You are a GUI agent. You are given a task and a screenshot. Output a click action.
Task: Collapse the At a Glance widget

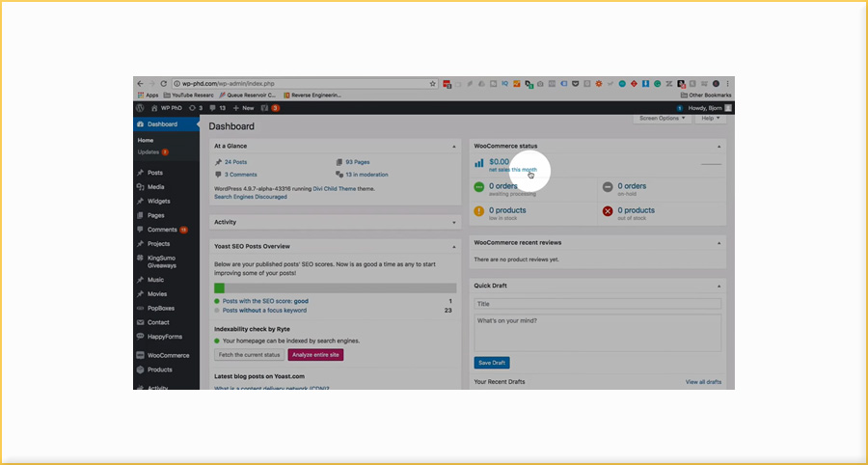[454, 147]
